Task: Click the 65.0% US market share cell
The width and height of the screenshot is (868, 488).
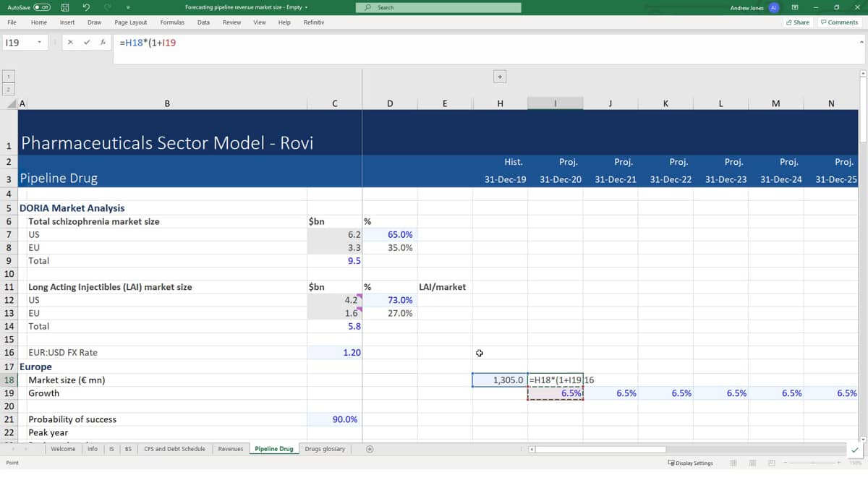Action: (390, 235)
